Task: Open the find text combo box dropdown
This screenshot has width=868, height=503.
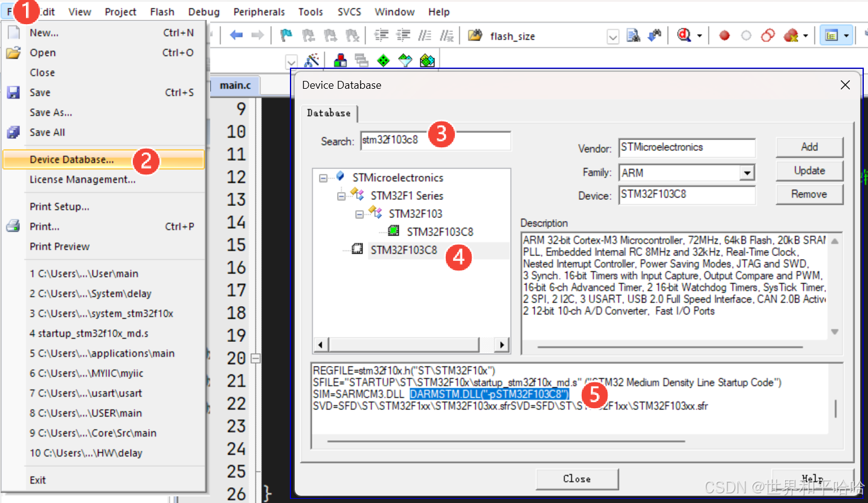Action: [x=613, y=36]
